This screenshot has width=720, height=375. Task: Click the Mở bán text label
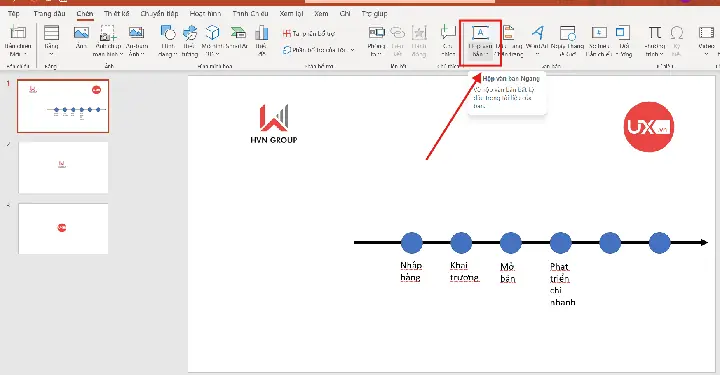pos(507,272)
